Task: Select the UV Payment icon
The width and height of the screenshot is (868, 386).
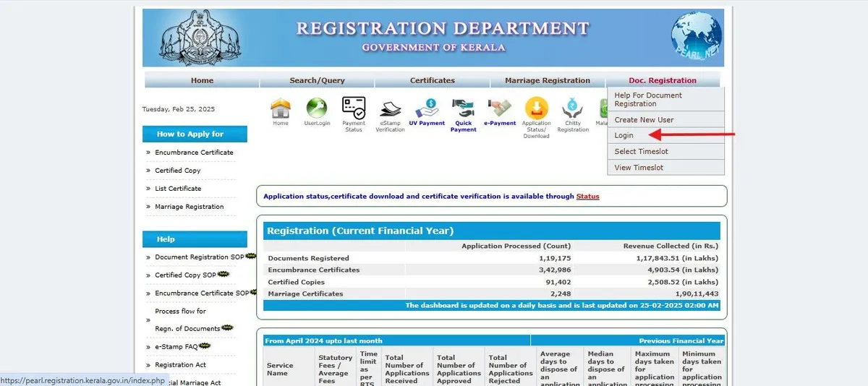Action: tap(427, 109)
